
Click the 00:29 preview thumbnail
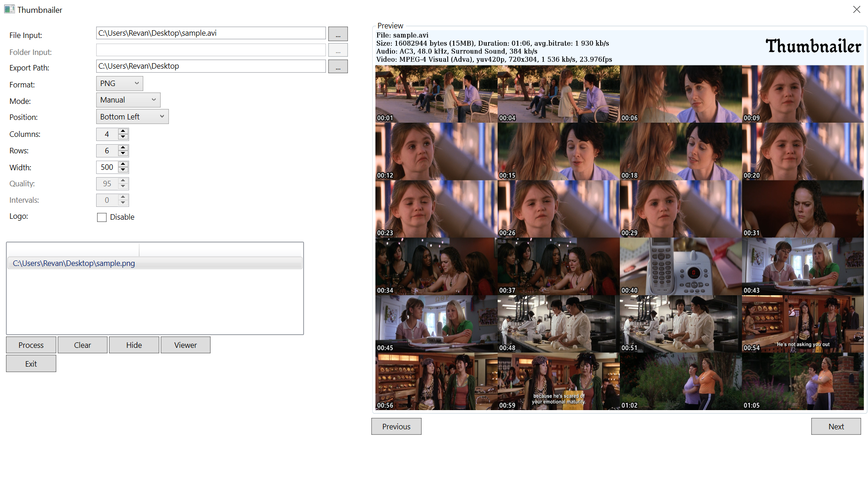pyautogui.click(x=681, y=209)
